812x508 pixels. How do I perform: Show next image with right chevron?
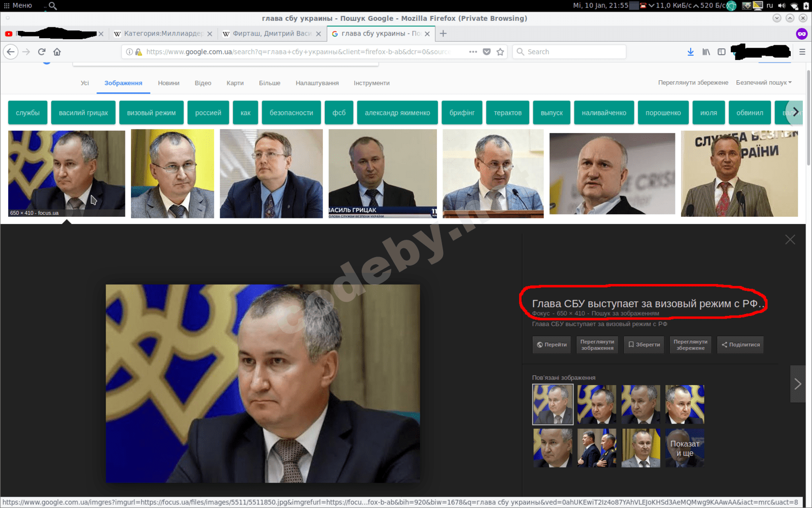(x=797, y=384)
